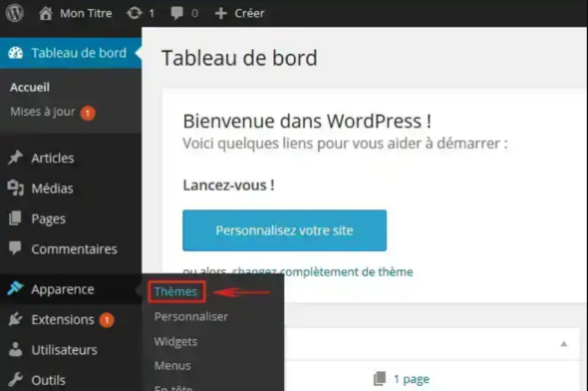
Task: Open the Extensions menu
Action: click(63, 320)
